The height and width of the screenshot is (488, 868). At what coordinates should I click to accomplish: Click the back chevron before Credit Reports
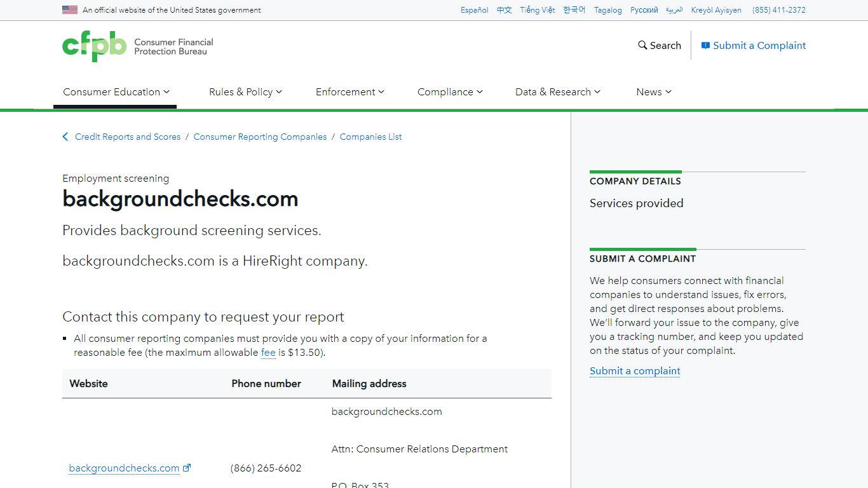pos(65,137)
